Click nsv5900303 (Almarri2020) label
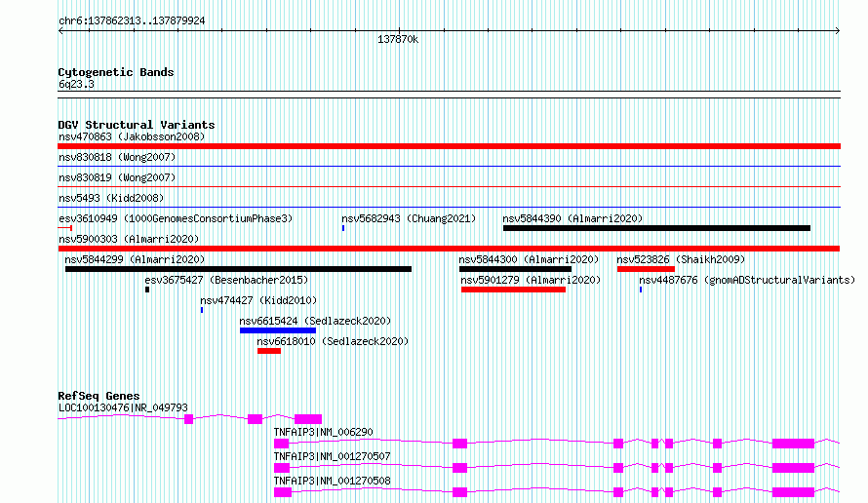Screen dimensions: 868x503 point(129,239)
